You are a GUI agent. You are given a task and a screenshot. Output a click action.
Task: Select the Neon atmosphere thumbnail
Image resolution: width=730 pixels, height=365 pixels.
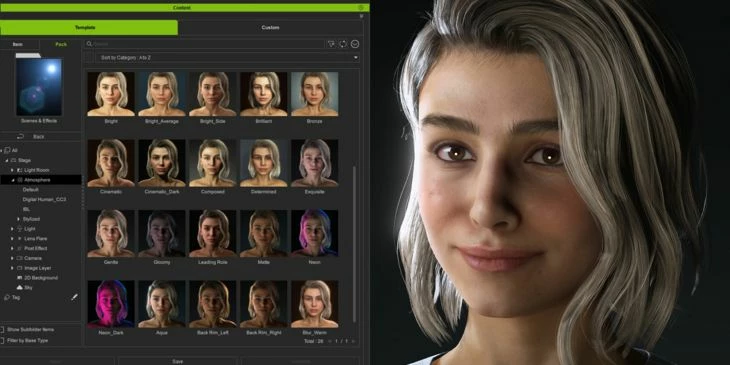click(314, 233)
